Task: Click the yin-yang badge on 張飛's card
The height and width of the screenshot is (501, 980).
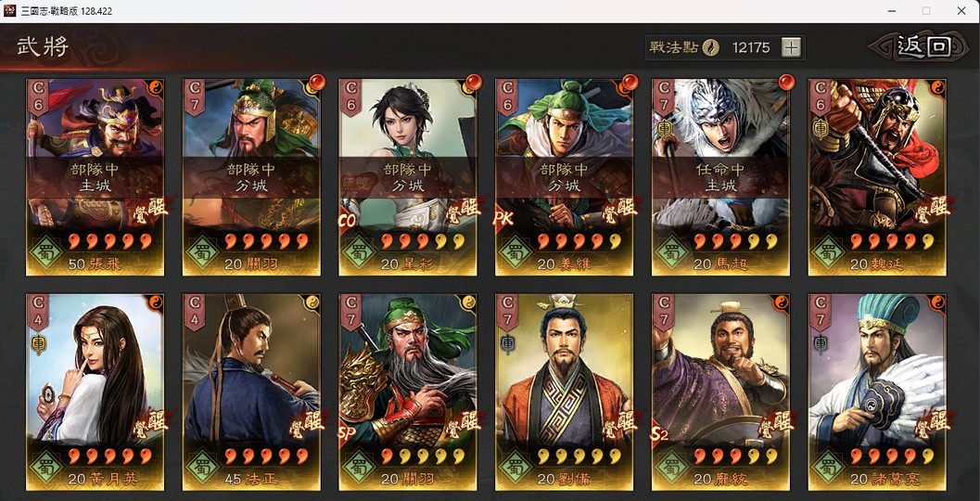Action: click(156, 87)
